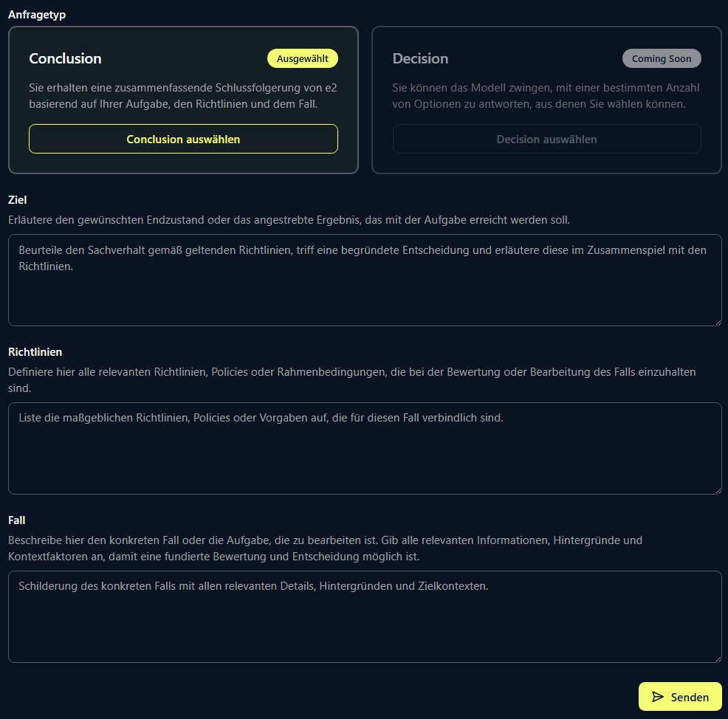The height and width of the screenshot is (719, 728).
Task: Select the Conclusion card heading
Action: click(65, 58)
